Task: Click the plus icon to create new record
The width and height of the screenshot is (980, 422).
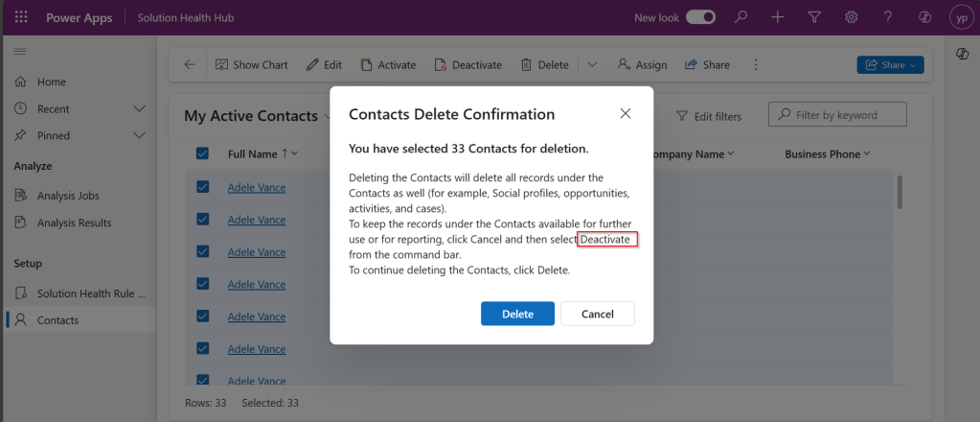Action: (778, 17)
